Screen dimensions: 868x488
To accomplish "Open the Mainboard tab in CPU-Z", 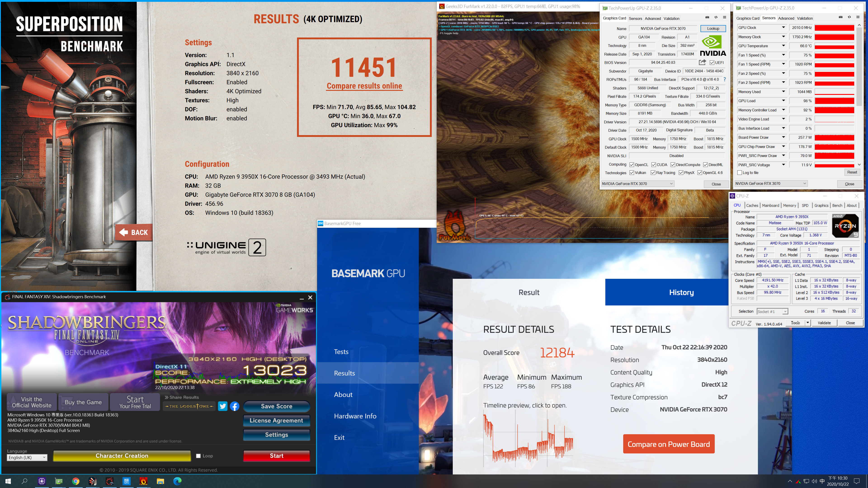I will tap(771, 205).
